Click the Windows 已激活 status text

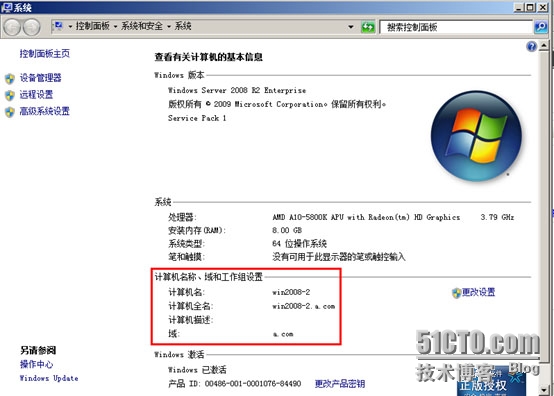tap(197, 370)
